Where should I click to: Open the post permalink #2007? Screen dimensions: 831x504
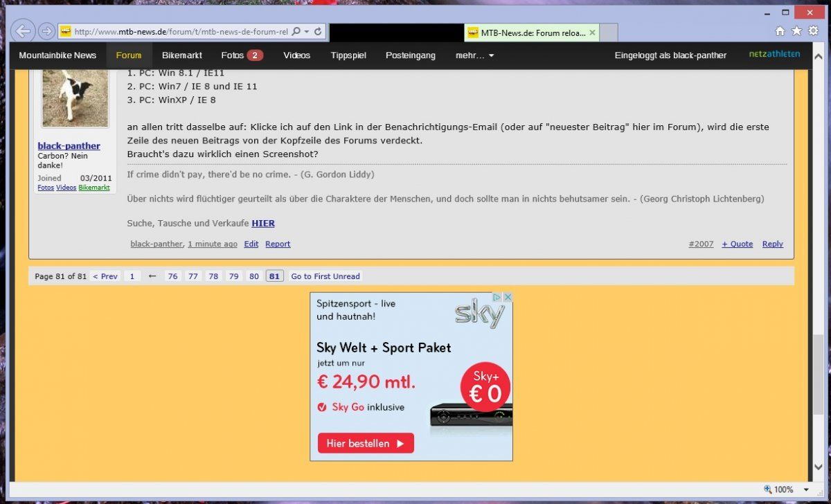(702, 244)
